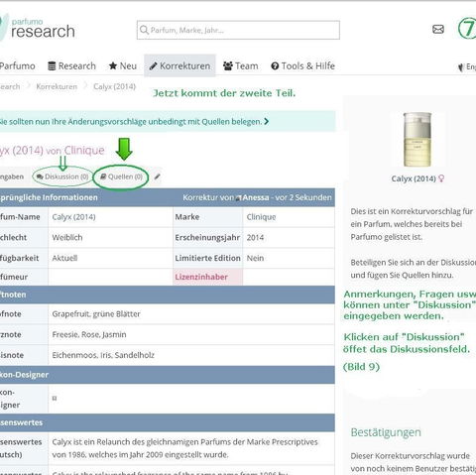Select the Korrekturen menu item
The image size is (476, 475).
point(179,66)
